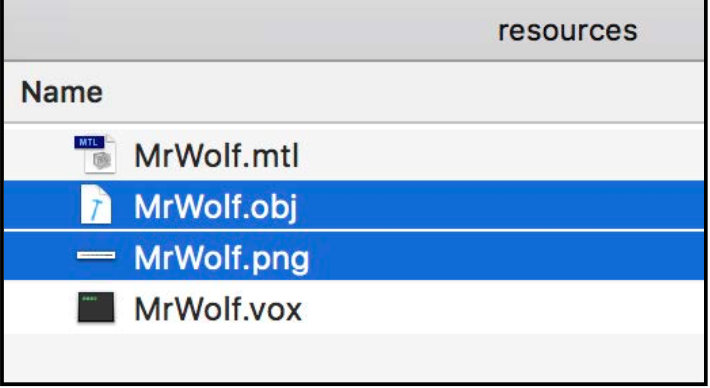Click the MrWolf.vox dark file icon
710x388 pixels.
click(96, 307)
